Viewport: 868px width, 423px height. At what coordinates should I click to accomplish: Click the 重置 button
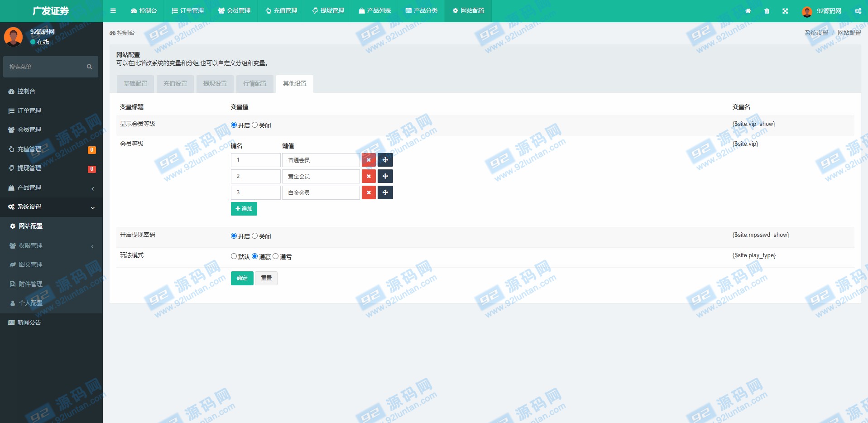point(266,278)
